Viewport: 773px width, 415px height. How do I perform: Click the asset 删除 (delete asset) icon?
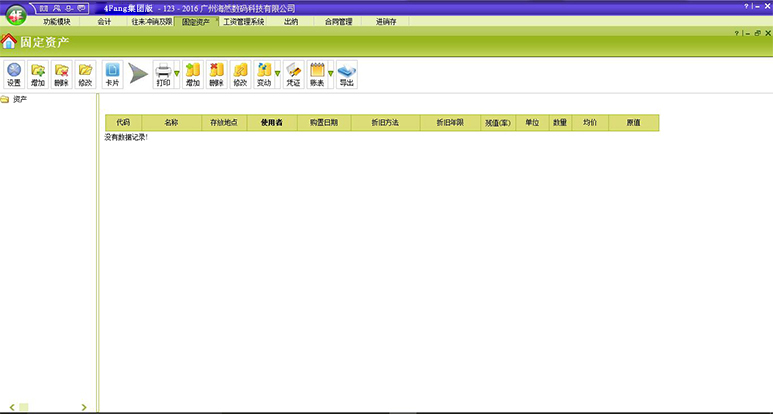[x=216, y=74]
